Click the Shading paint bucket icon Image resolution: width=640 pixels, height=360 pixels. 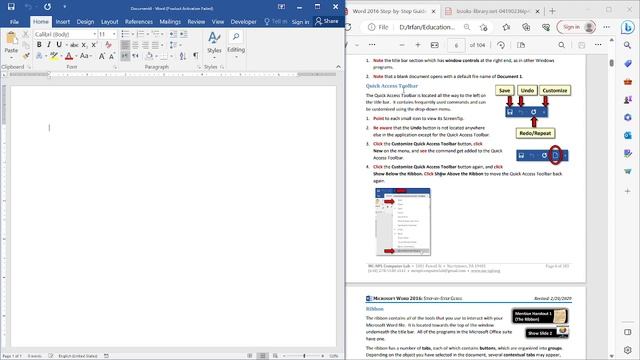tap(149, 56)
